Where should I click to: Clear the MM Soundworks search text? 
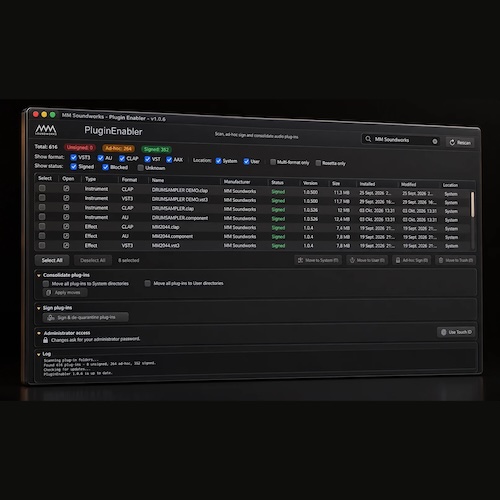tap(435, 141)
